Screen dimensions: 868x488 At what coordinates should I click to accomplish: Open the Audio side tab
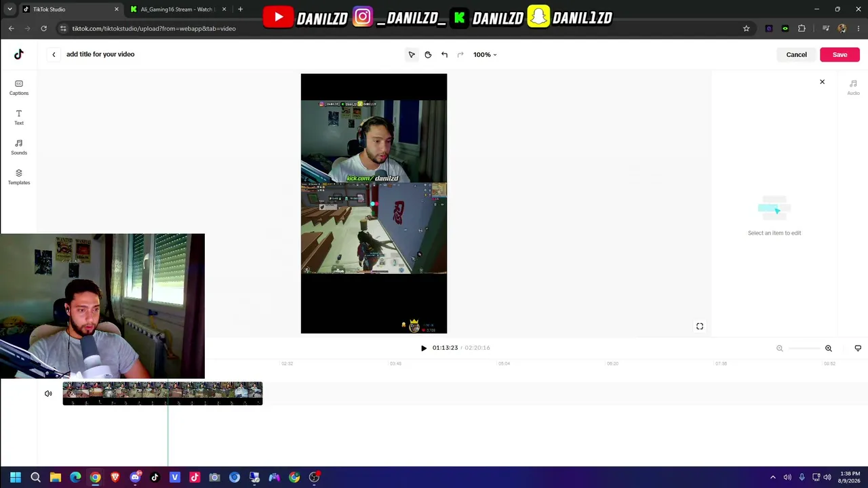[853, 87]
